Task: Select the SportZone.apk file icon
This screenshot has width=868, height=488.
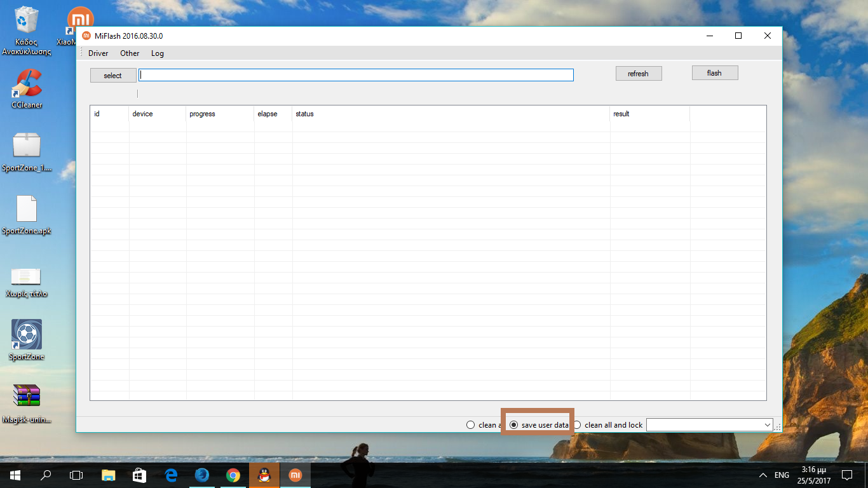Action: (27, 210)
